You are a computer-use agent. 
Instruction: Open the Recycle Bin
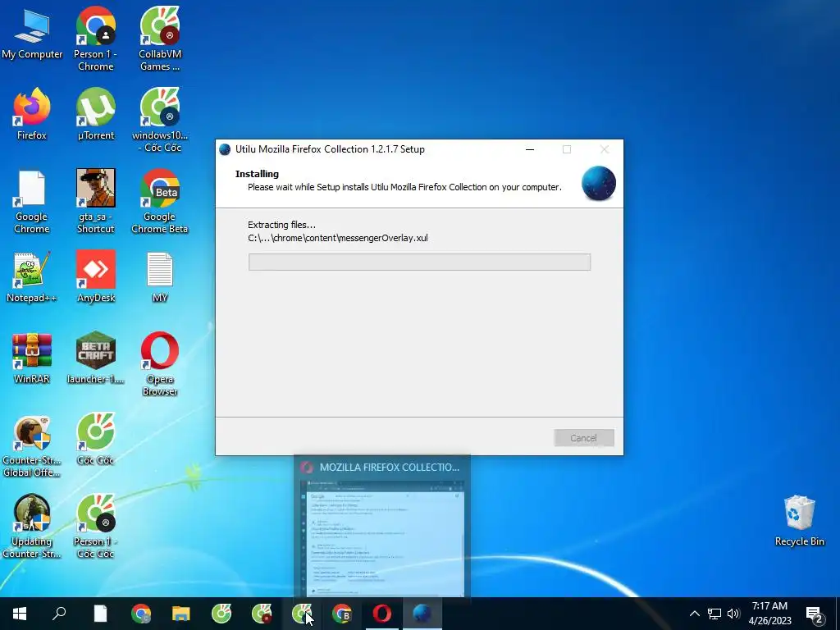click(799, 521)
